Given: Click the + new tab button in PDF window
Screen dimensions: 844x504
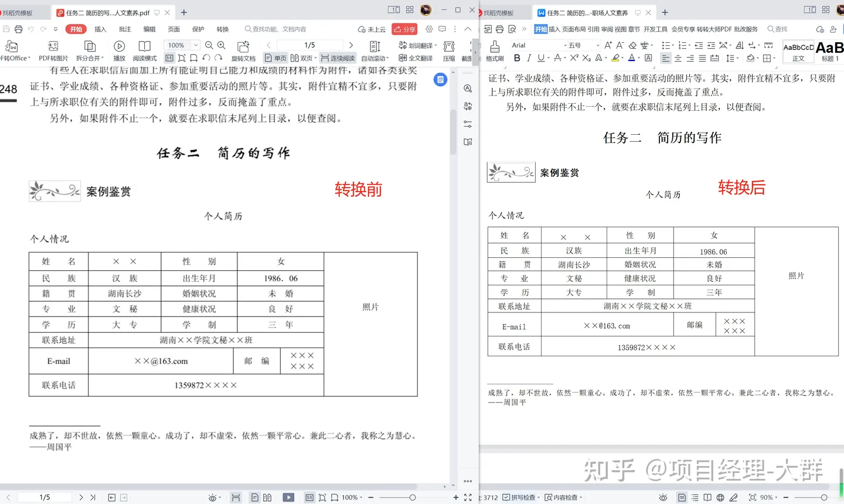Looking at the screenshot, I should (184, 12).
